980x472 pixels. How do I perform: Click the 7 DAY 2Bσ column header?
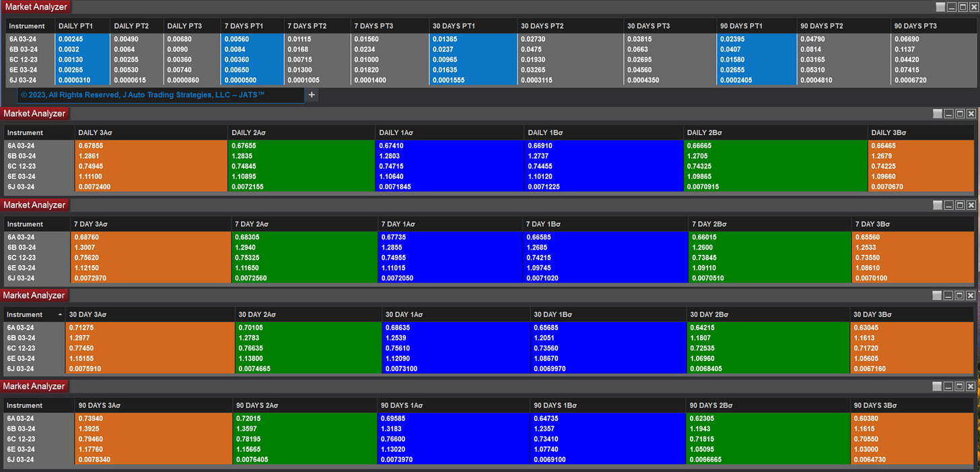tap(770, 224)
